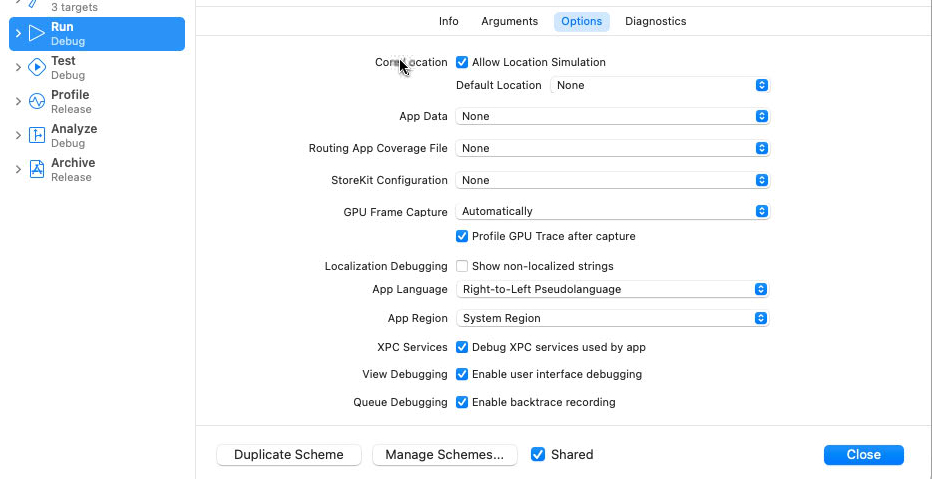Viewport: 932px width, 479px height.
Task: Click the Test action icon
Action: tap(37, 68)
